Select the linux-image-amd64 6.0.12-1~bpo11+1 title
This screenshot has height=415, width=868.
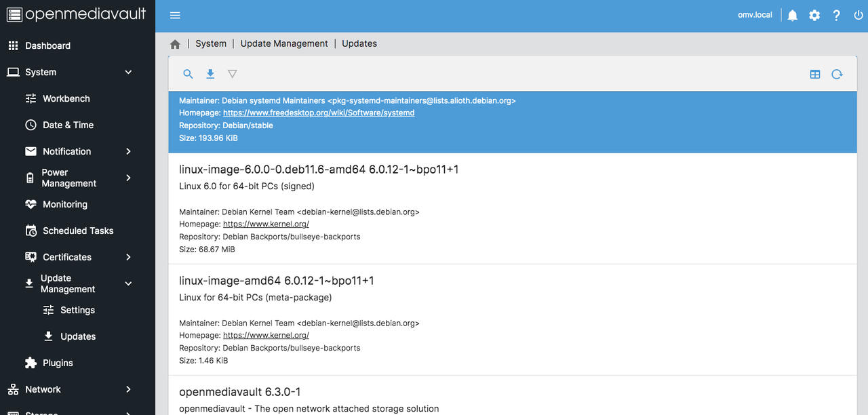(x=277, y=281)
